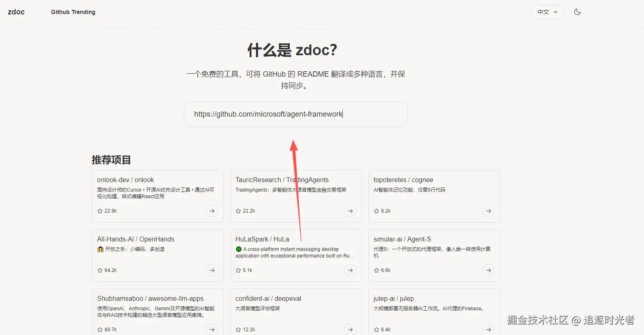
Task: Click the 22.8k star count on onlook
Action: pos(111,211)
